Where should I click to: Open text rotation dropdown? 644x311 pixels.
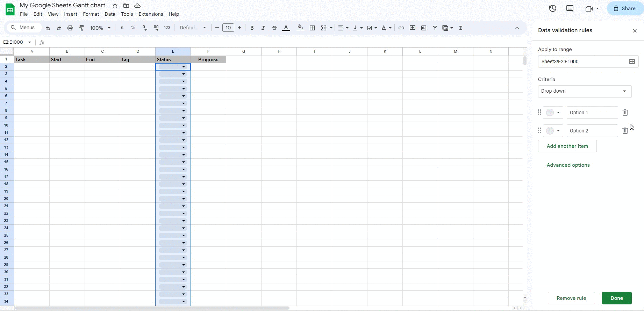[x=386, y=28]
